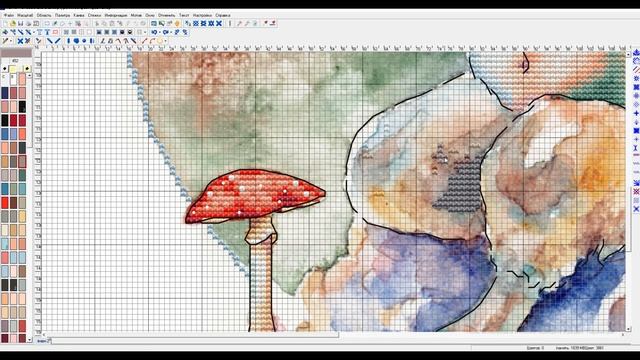Select the yellow circle shape tool
The height and width of the screenshot is (360, 640).
coord(160,41)
